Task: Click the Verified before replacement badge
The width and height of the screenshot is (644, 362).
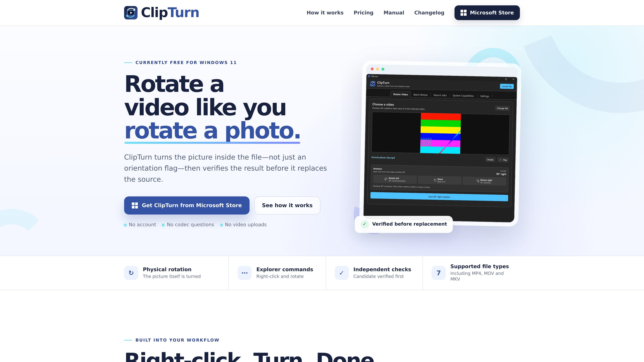Action: pyautogui.click(x=404, y=224)
